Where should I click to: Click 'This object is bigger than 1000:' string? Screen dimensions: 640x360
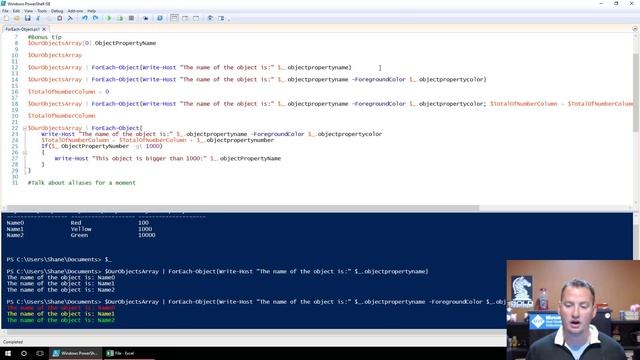[x=149, y=158]
